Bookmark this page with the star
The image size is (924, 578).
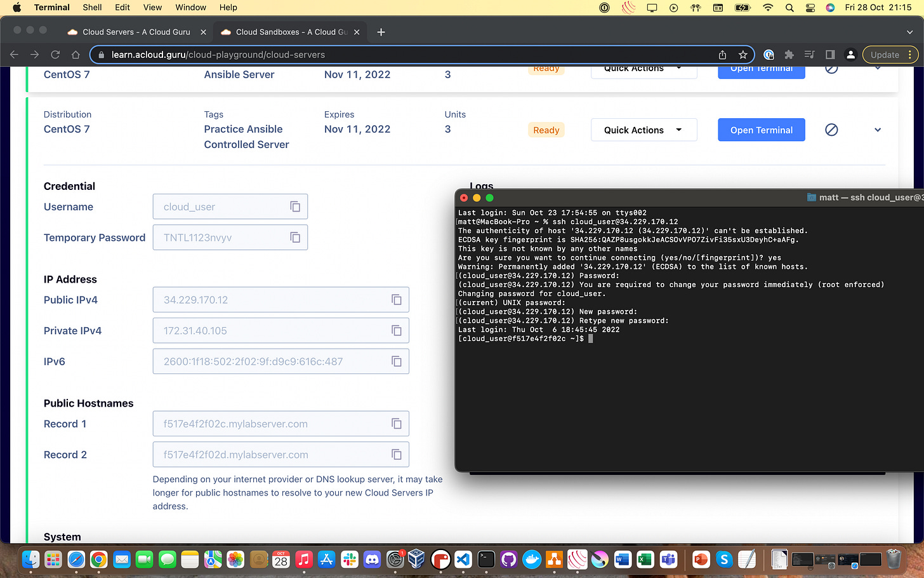click(x=742, y=55)
